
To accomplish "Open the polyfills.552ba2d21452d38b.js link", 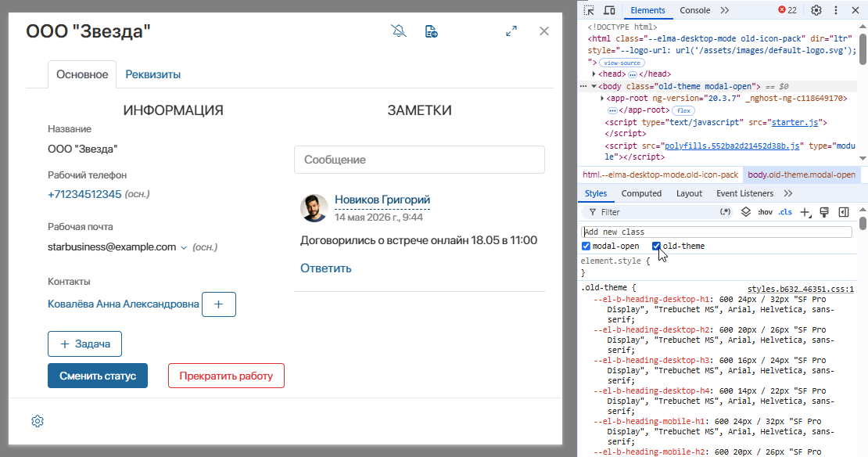I will point(732,146).
